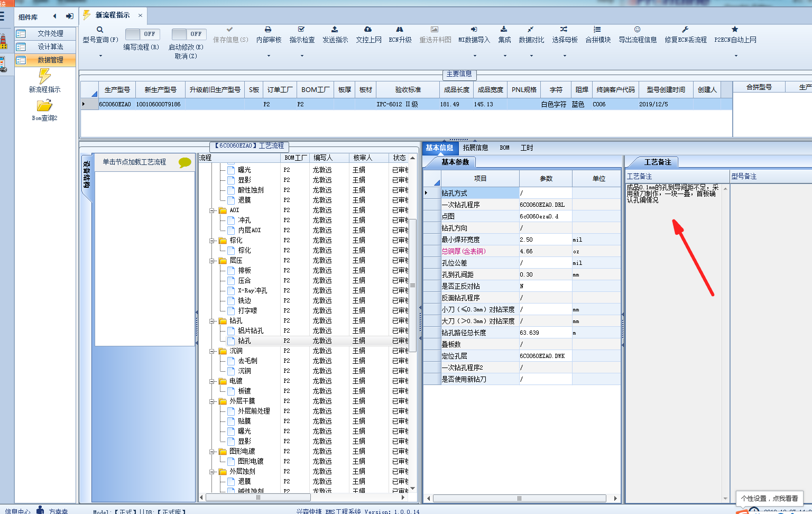
Task: Click ECN升级 upgrade icon
Action: 400,30
